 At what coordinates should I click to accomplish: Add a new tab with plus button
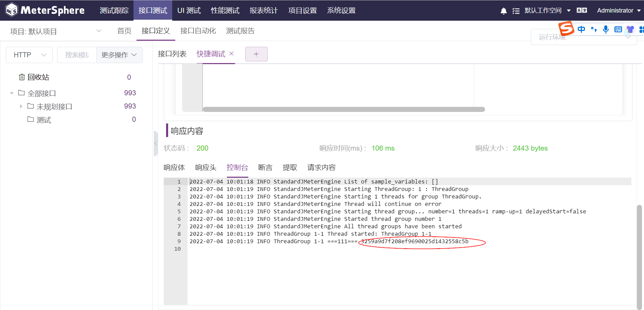256,54
